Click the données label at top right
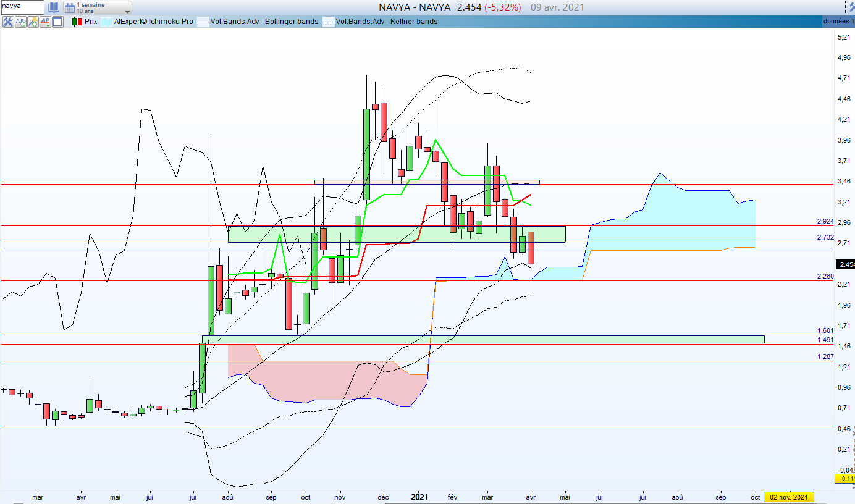The width and height of the screenshot is (855, 504). pyautogui.click(x=839, y=22)
